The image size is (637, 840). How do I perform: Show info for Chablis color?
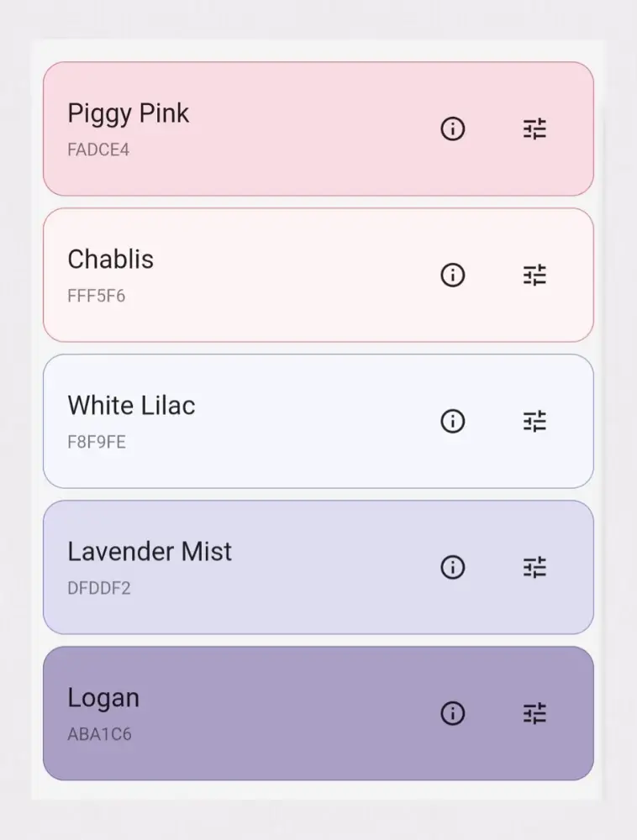coord(453,275)
